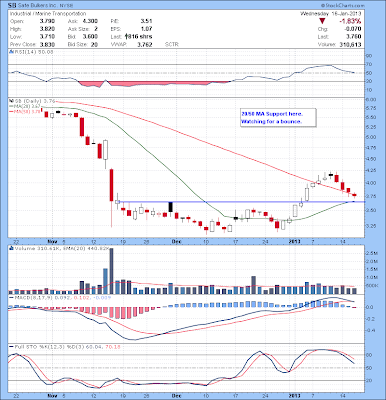Click the Last price value 3.760
The width and height of the screenshot is (386, 400).
(353, 37)
